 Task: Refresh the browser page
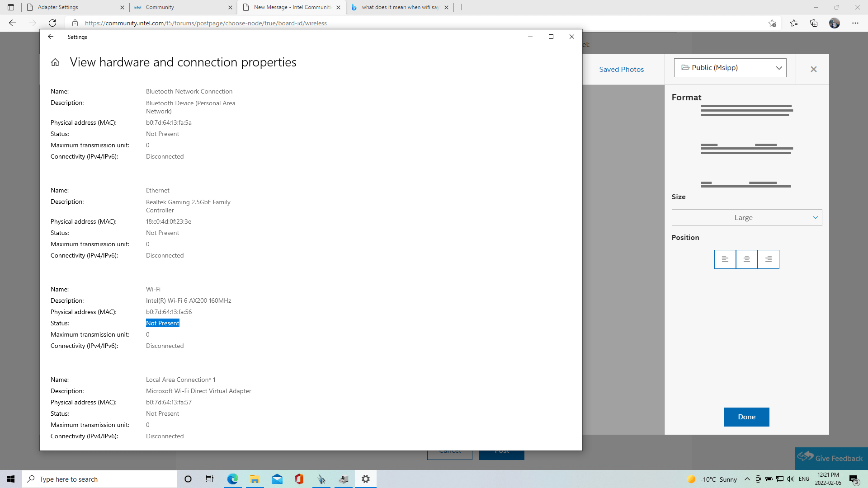[x=52, y=23]
